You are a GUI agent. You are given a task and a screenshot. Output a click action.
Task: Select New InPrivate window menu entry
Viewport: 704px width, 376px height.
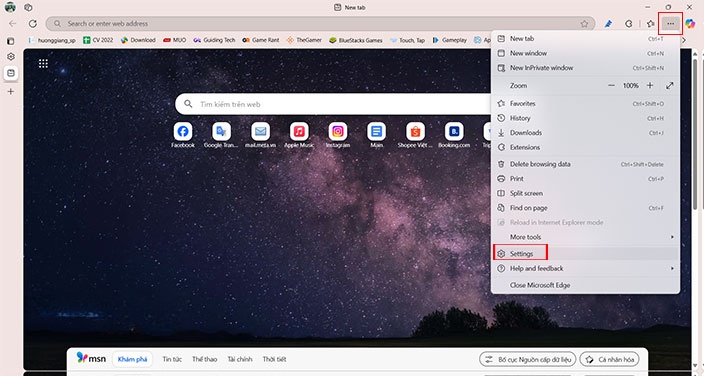click(x=585, y=68)
